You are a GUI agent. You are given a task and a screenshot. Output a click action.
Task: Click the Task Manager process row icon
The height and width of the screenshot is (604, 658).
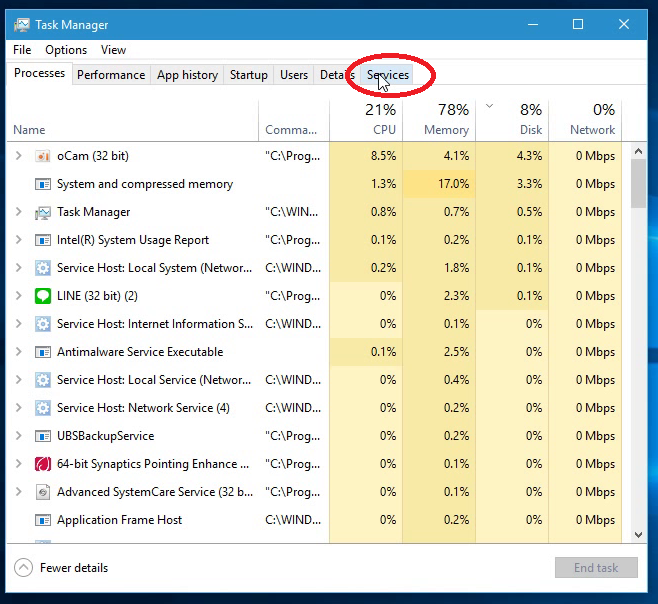coord(42,212)
